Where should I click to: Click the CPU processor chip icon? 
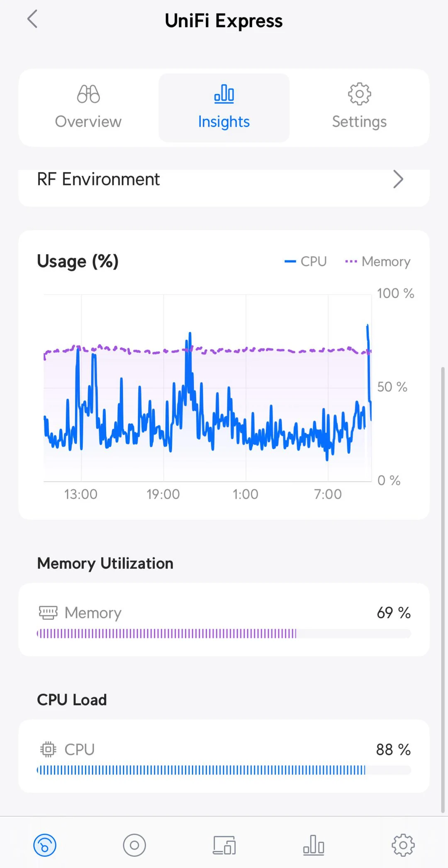click(x=48, y=749)
